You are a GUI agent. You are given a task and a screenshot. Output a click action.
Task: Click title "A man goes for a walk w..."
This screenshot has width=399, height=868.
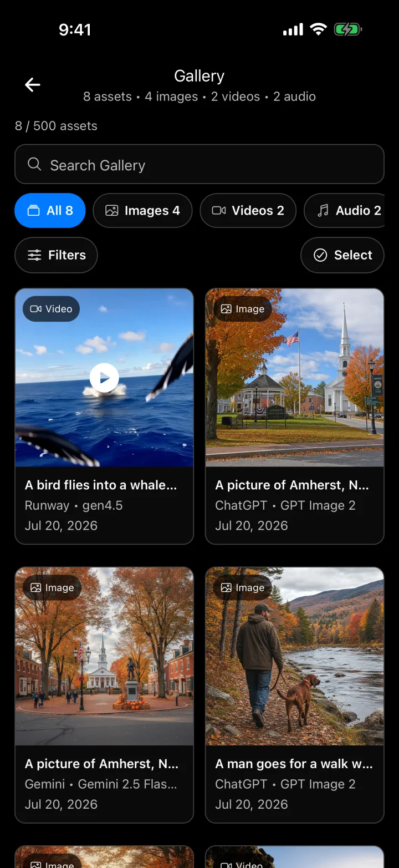[x=294, y=764]
